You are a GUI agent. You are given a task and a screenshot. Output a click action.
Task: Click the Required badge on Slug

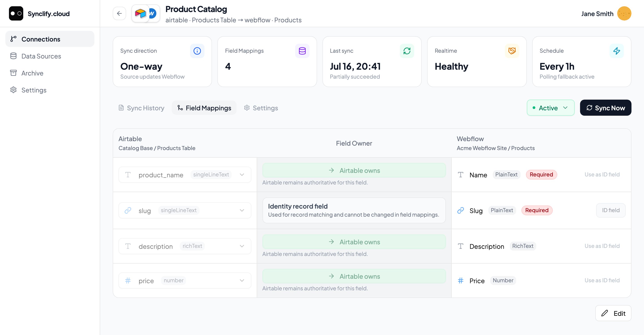[x=537, y=210]
